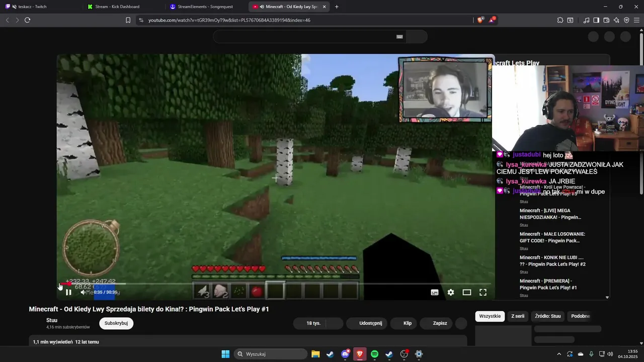The image size is (644, 362).
Task: Open File Explorer from the taskbar
Action: click(x=315, y=354)
